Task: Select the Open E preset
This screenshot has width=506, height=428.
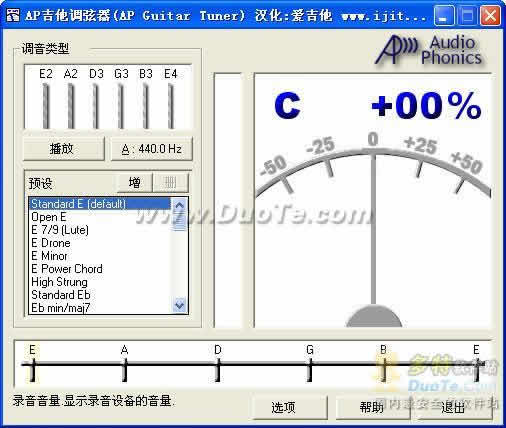Action: tap(100, 217)
